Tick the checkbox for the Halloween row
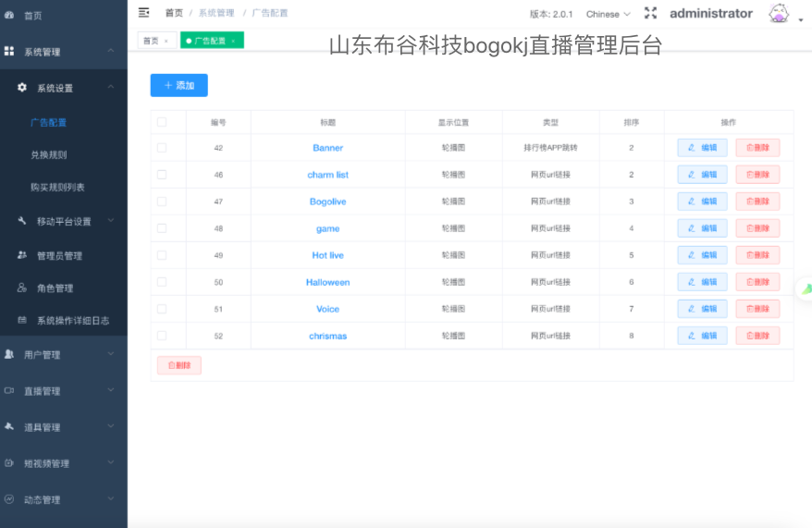This screenshot has height=528, width=812. click(162, 282)
